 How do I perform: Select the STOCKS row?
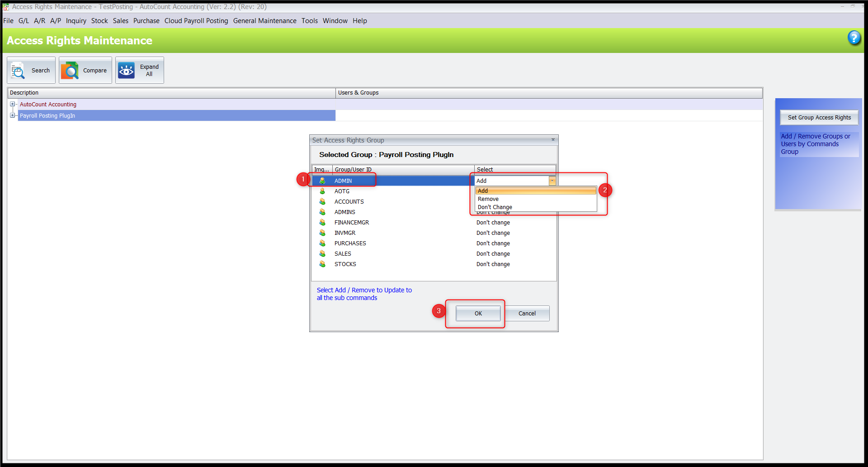click(x=434, y=264)
